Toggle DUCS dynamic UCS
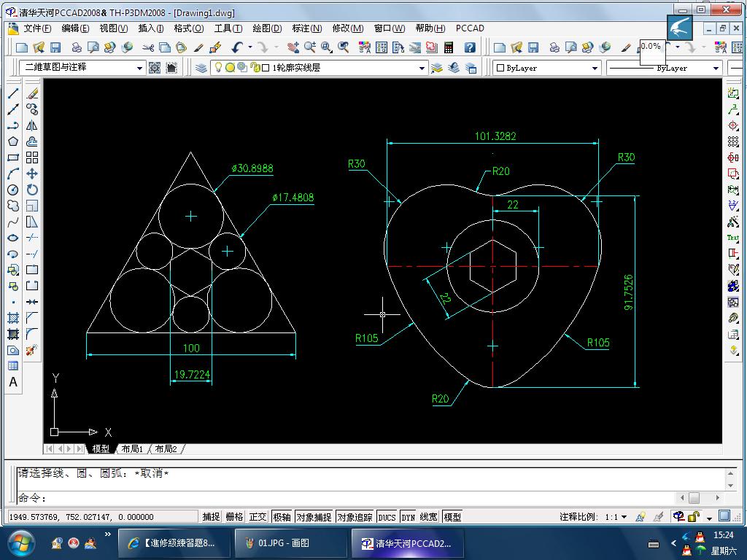The height and width of the screenshot is (560, 747). [x=387, y=517]
